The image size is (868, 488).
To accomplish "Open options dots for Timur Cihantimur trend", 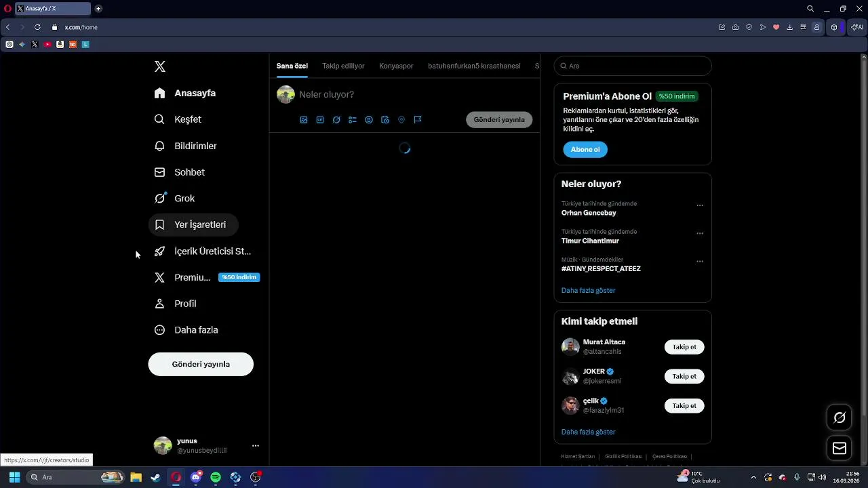I will coord(700,233).
